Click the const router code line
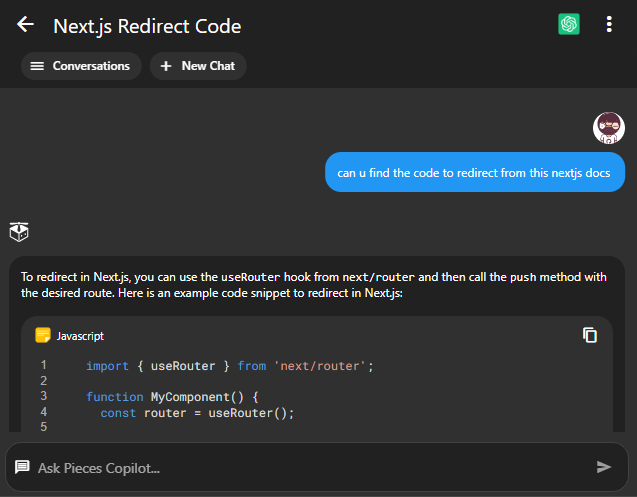This screenshot has height=497, width=637. tap(196, 412)
